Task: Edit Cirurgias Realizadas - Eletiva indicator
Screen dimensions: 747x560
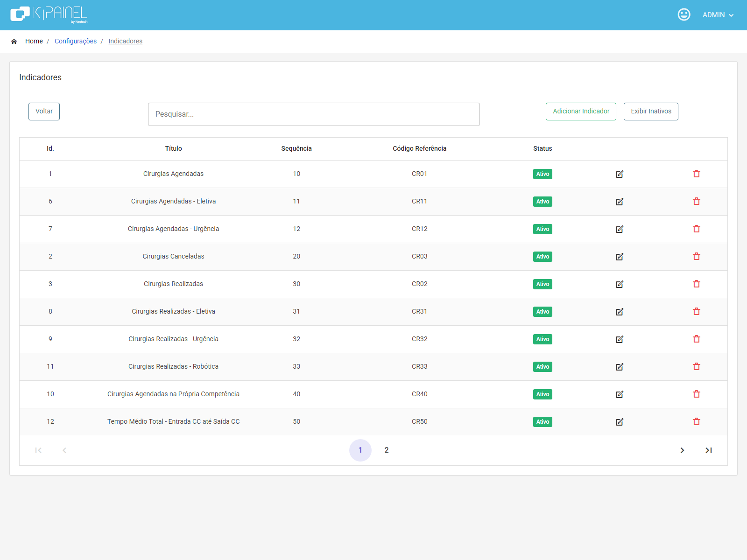Action: [620, 312]
